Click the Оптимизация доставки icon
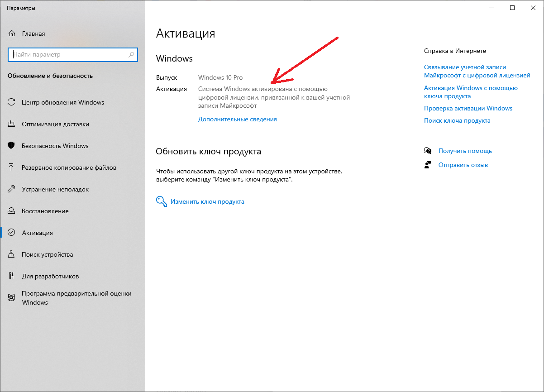The height and width of the screenshot is (392, 544). click(x=12, y=124)
